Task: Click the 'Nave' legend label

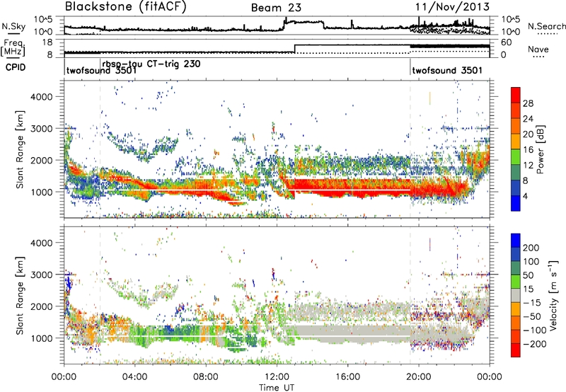Action: coord(538,49)
